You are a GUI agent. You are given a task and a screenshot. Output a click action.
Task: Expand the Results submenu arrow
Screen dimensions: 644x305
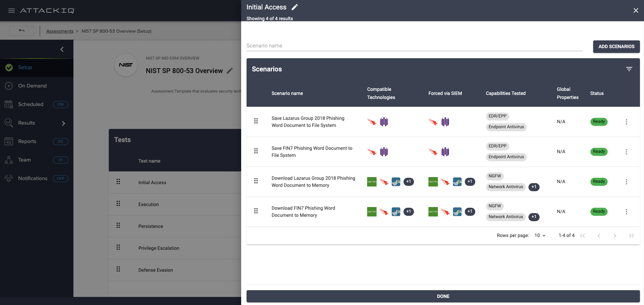[x=63, y=123]
